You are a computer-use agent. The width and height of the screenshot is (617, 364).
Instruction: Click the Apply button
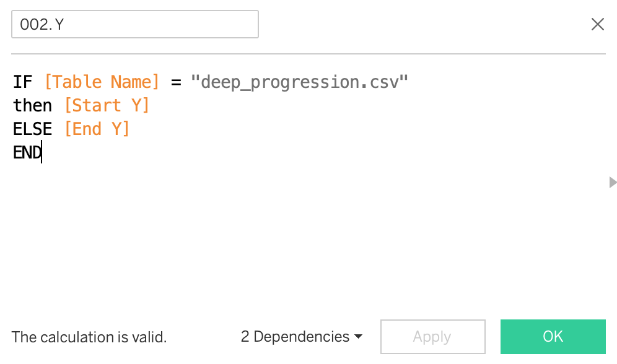pyautogui.click(x=432, y=337)
